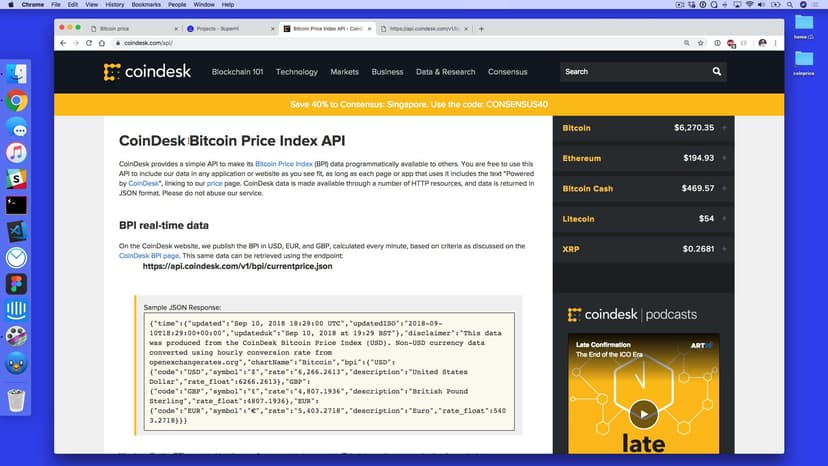Image resolution: width=828 pixels, height=466 pixels.
Task: Open iTunes from the dock
Action: (x=16, y=153)
